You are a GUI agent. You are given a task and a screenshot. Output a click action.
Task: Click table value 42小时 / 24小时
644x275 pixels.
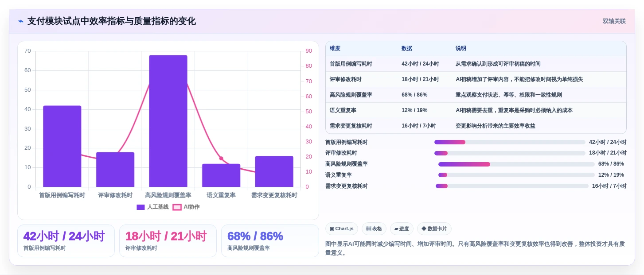tap(420, 64)
